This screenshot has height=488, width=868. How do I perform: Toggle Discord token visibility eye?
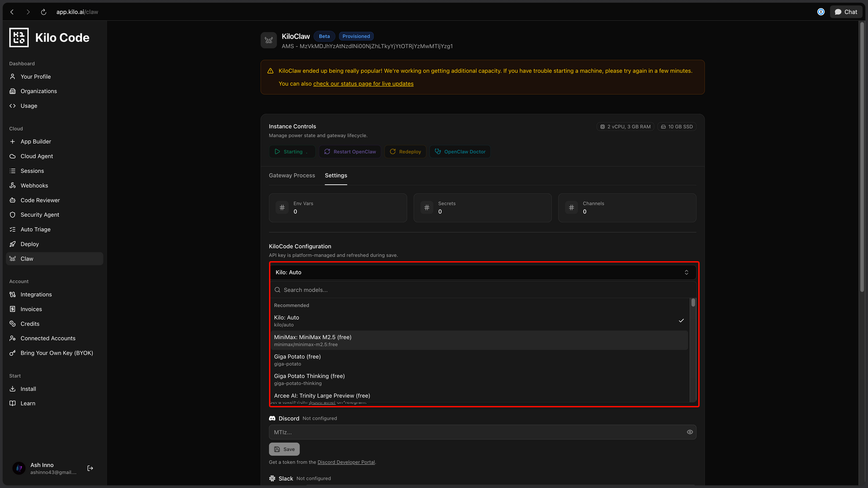pos(690,432)
